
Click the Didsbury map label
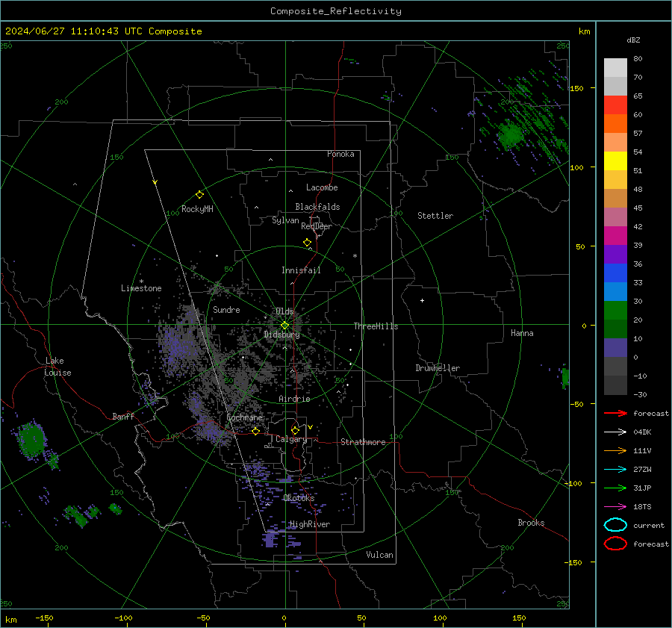281,335
